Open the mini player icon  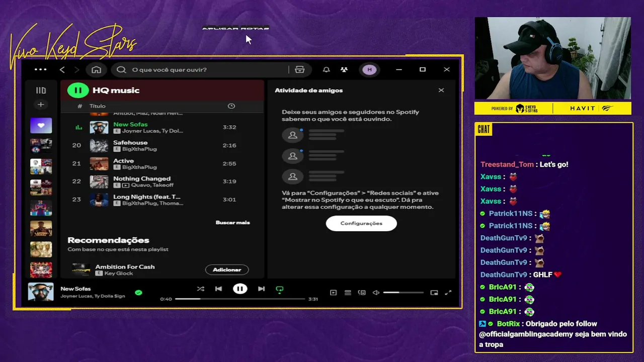coord(434,293)
